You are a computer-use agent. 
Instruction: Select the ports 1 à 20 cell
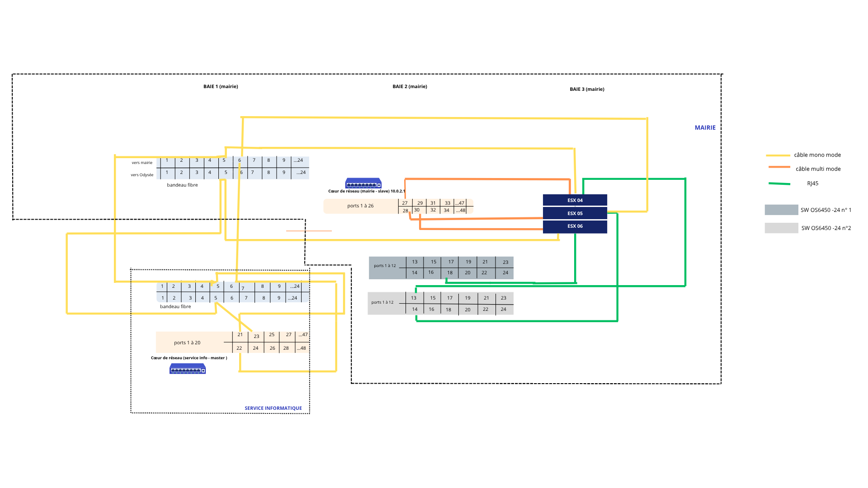[x=187, y=343]
